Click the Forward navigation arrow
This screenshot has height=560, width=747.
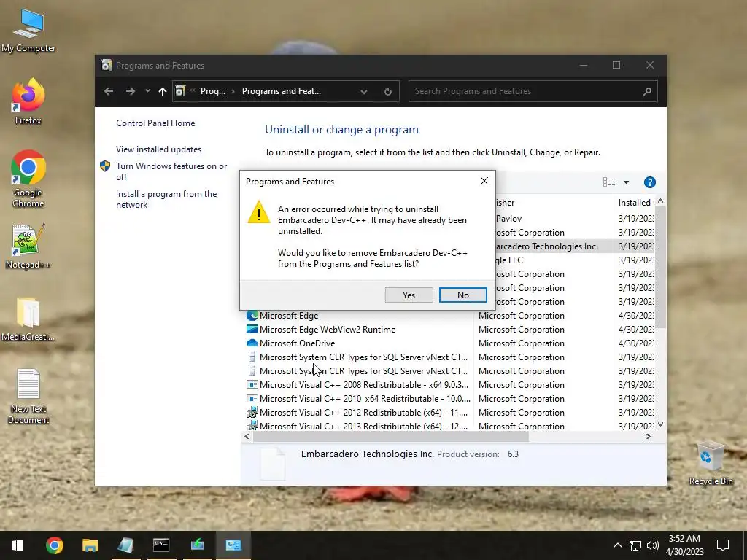(x=130, y=91)
